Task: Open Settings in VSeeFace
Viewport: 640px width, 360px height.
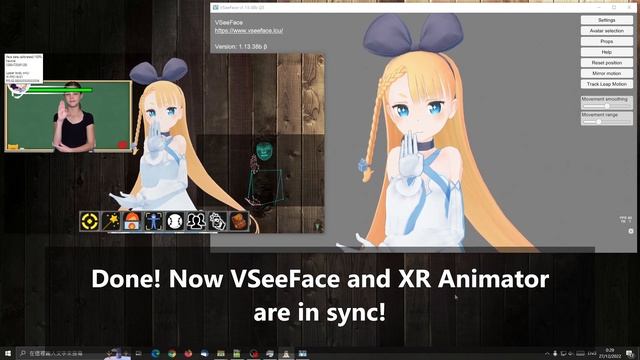Action: [x=607, y=20]
